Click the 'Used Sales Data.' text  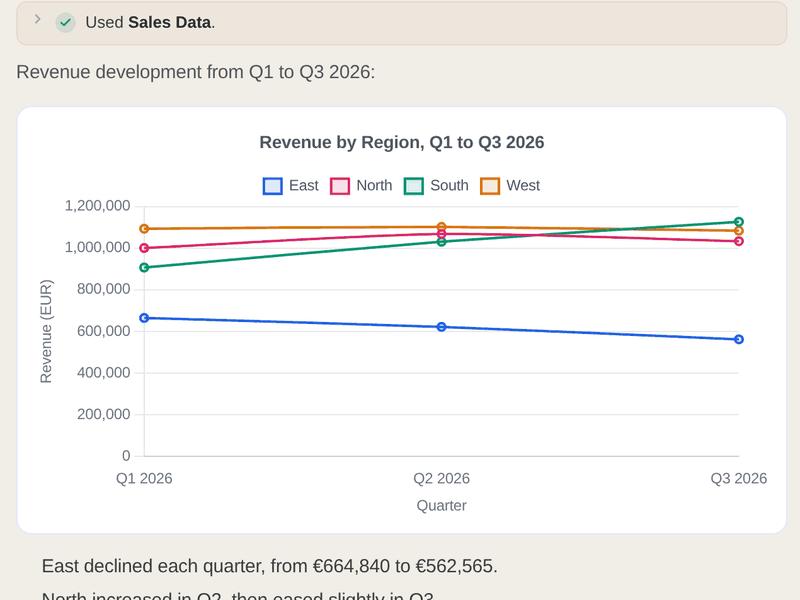tap(150, 22)
